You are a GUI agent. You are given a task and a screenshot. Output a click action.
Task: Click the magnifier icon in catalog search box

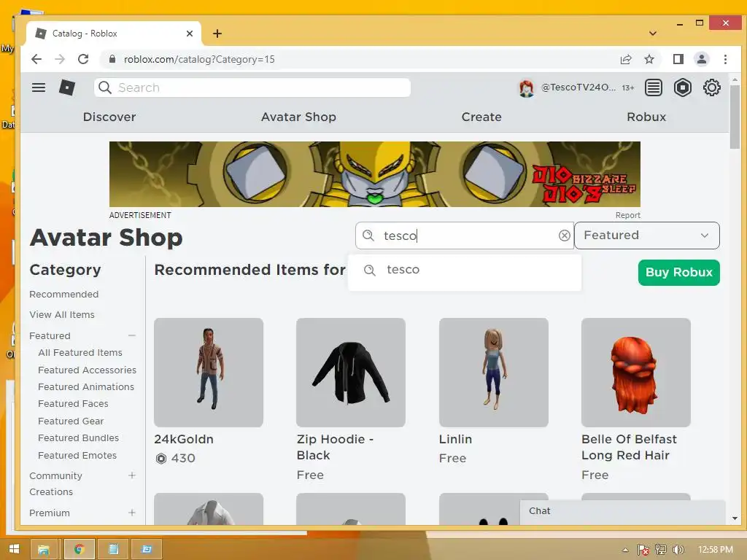tap(368, 236)
